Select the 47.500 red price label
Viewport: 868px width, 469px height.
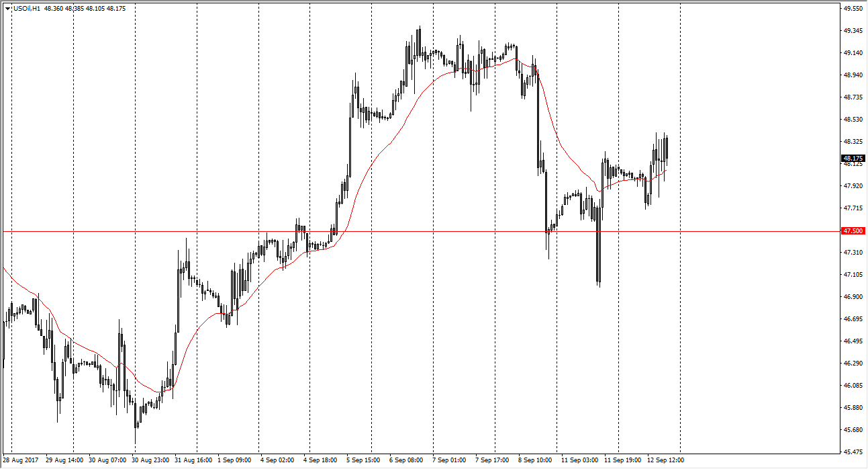853,231
